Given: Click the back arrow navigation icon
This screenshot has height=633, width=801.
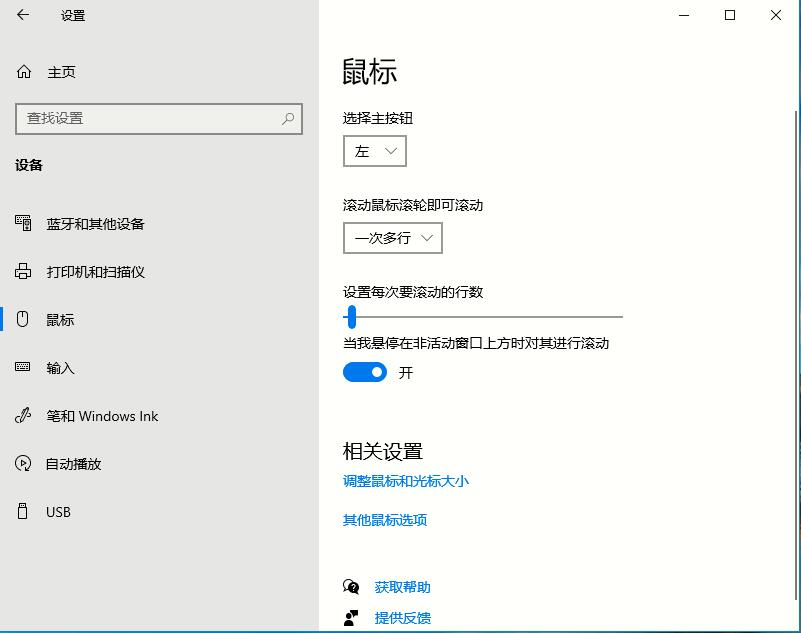Looking at the screenshot, I should (x=21, y=15).
